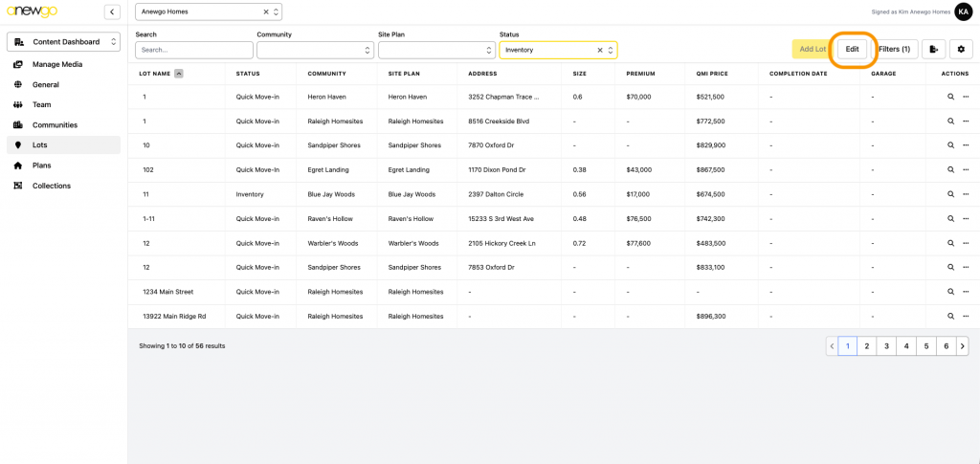Screen dimensions: 980x464
Task: Go to page 3 of results
Action: [x=886, y=346]
